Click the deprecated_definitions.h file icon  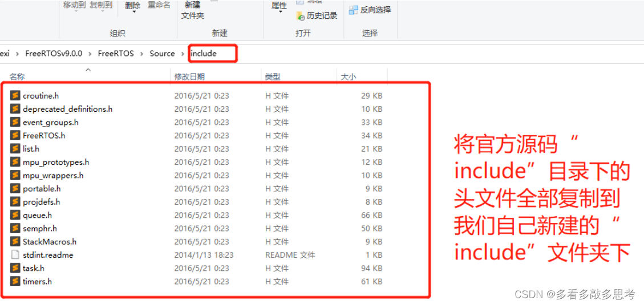[15, 109]
